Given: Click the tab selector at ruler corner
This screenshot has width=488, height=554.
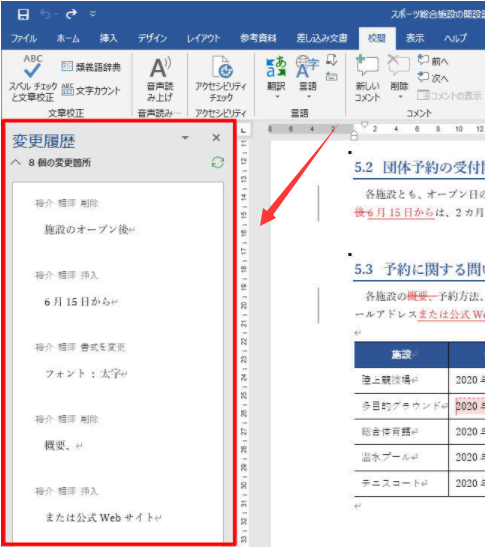Looking at the screenshot, I should [243, 131].
